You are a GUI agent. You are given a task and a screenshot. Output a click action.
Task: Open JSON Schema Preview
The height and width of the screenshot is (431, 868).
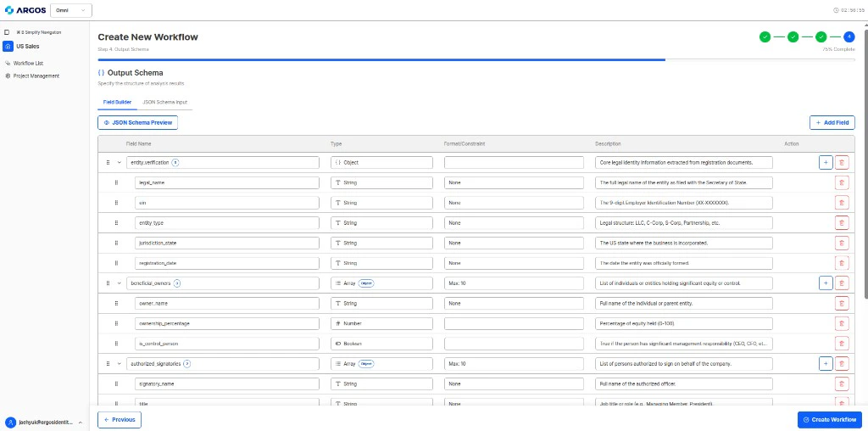(x=138, y=122)
